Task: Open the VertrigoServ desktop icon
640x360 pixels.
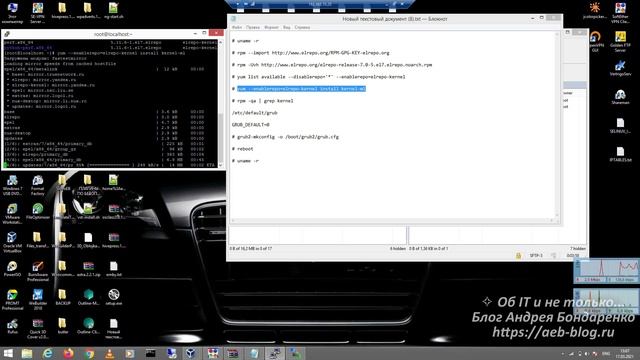Action: [x=620, y=68]
